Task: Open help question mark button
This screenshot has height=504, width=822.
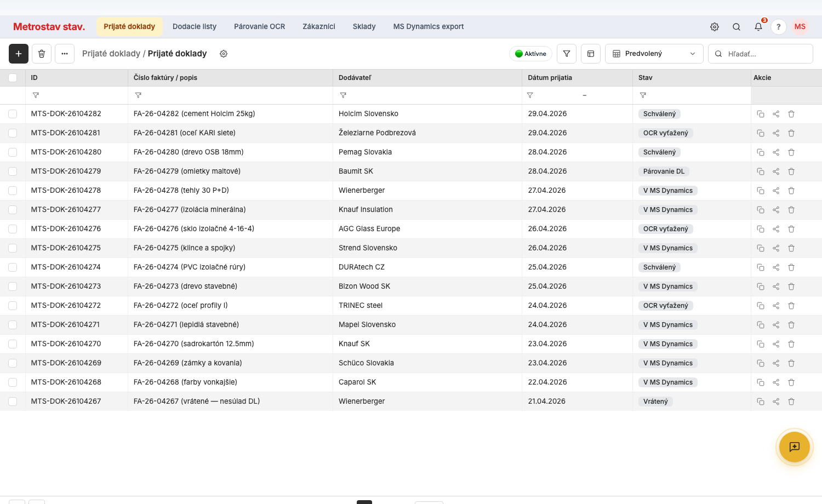Action: click(x=779, y=27)
